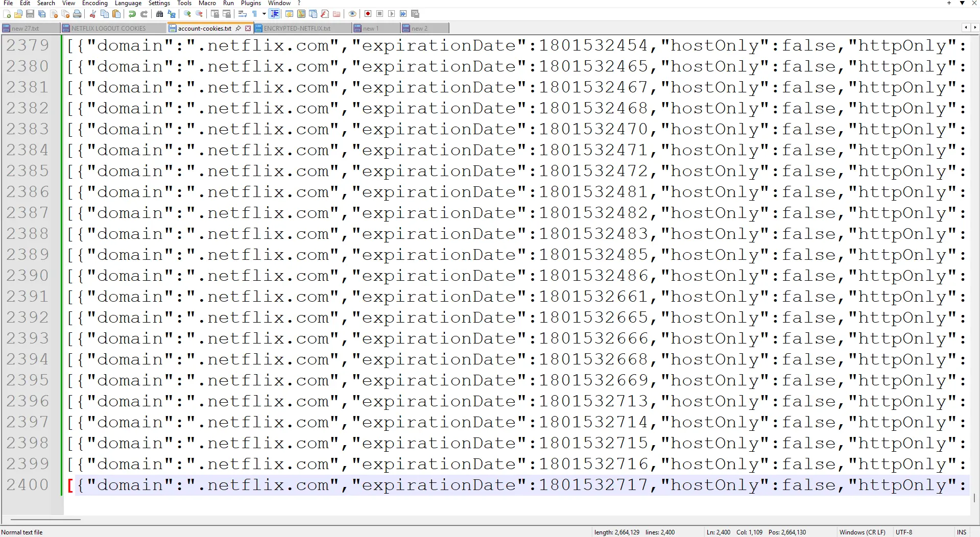Toggle the Monitoring eye icon
Image resolution: width=980 pixels, height=537 pixels.
pos(352,14)
